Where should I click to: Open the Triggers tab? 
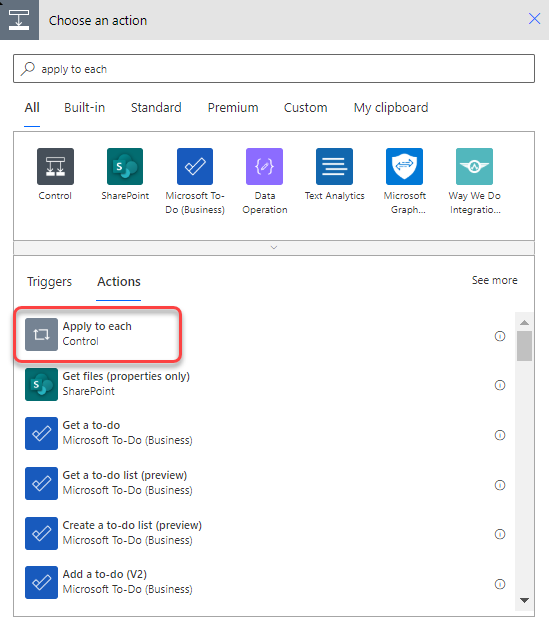pos(49,281)
